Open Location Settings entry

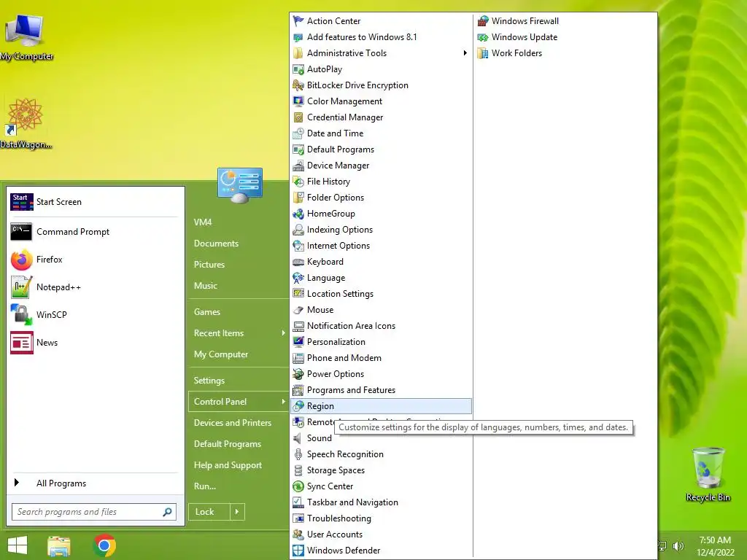[x=381, y=294]
